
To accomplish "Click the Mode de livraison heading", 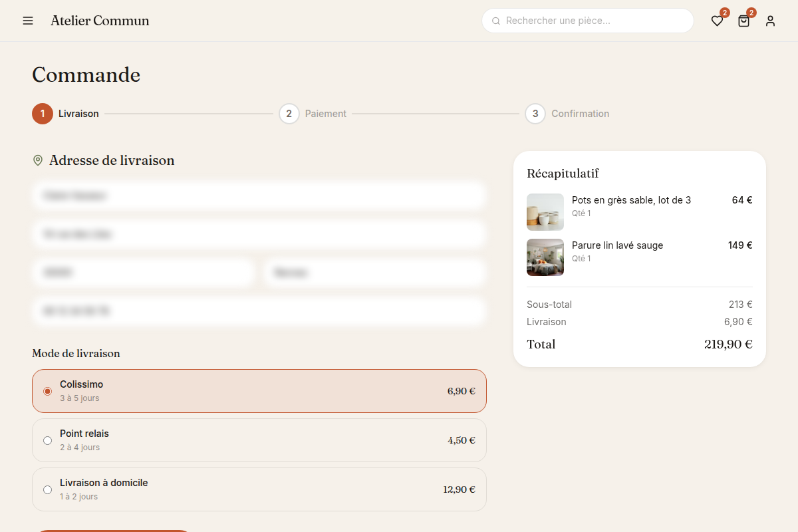I will click(76, 354).
